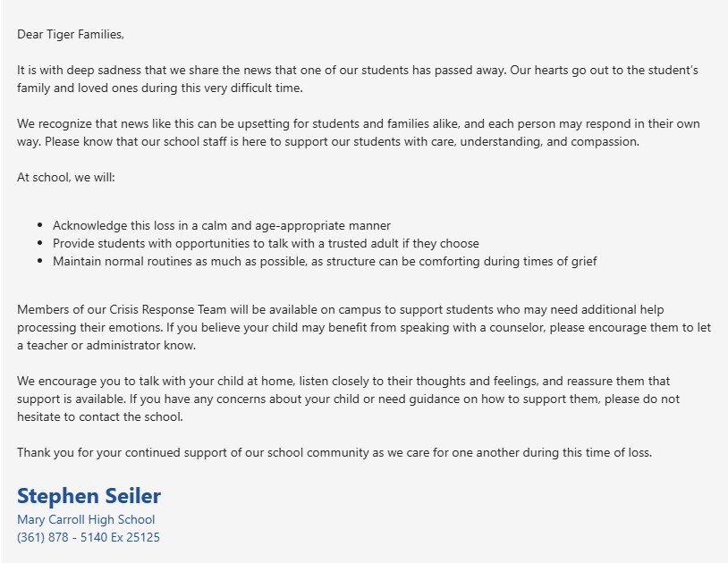Click the Dear Tiger Families greeting
The image size is (728, 563).
pyautogui.click(x=71, y=34)
